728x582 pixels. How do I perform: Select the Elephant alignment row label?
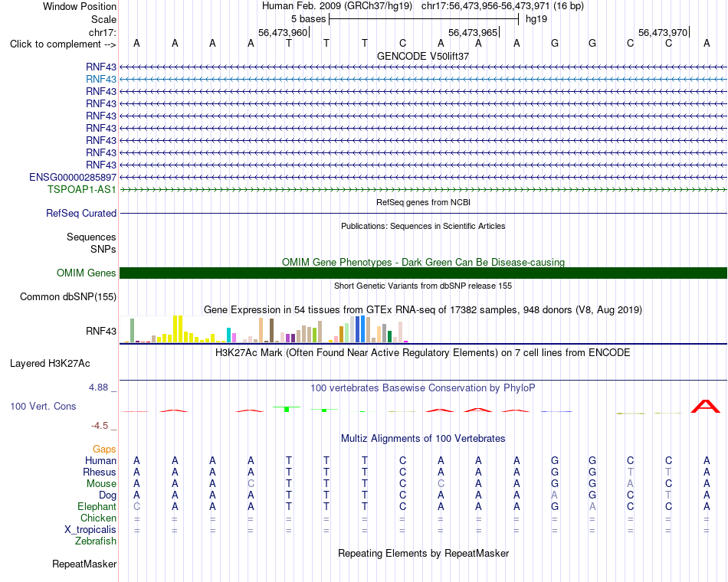[x=97, y=506]
